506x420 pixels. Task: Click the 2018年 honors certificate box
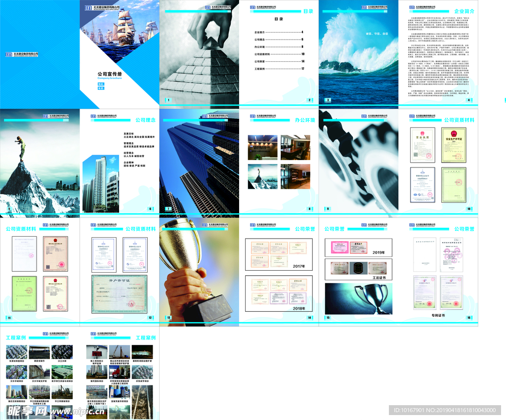pyautogui.click(x=279, y=293)
